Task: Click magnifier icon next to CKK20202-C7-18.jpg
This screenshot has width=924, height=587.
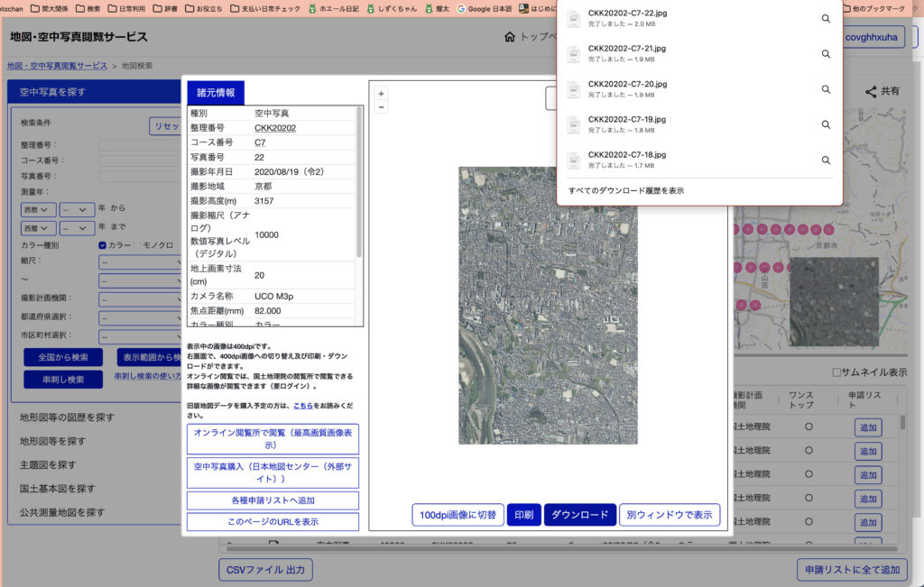Action: tap(826, 160)
